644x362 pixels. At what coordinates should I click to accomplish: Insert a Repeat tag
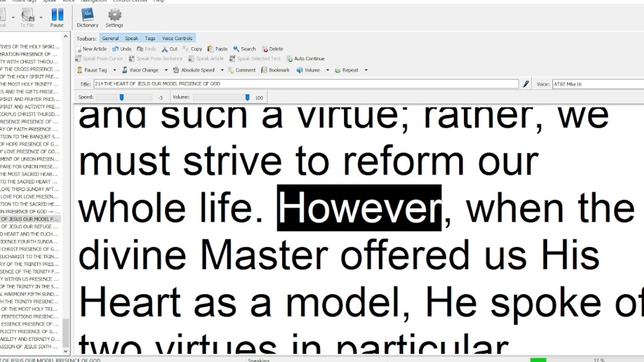[347, 70]
